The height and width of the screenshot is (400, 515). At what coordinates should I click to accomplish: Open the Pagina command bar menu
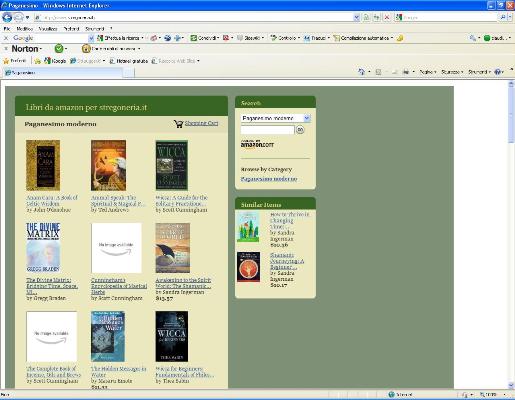(x=428, y=72)
